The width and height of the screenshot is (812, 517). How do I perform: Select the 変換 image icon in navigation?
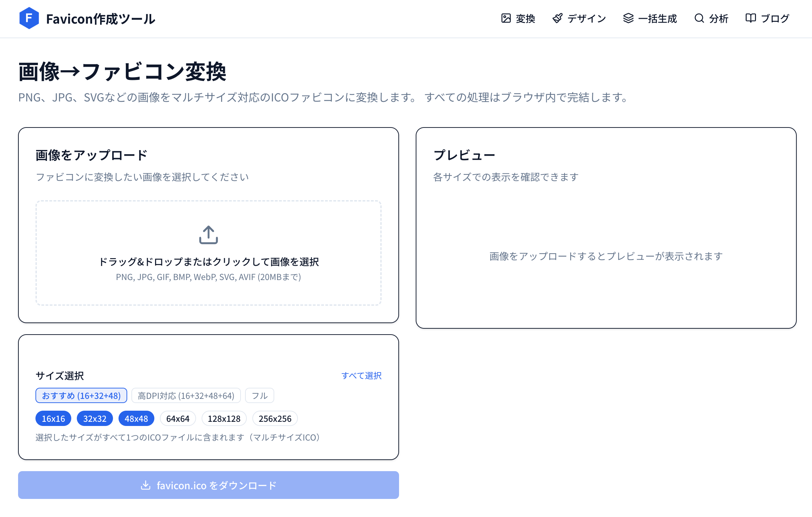pos(507,18)
